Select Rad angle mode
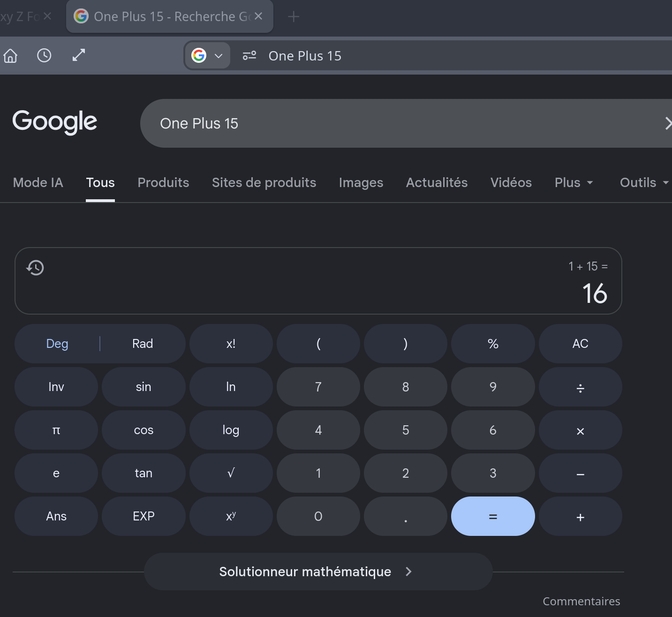The image size is (672, 617). point(142,344)
